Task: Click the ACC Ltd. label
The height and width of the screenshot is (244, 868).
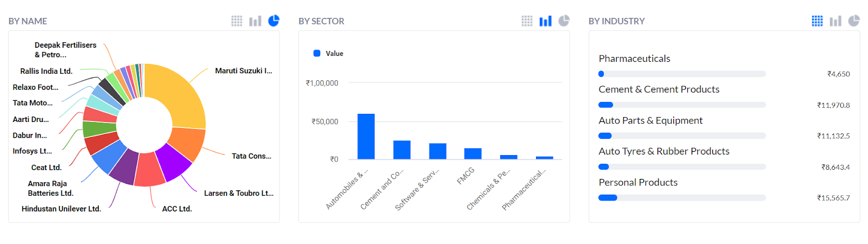Action: pos(177,209)
